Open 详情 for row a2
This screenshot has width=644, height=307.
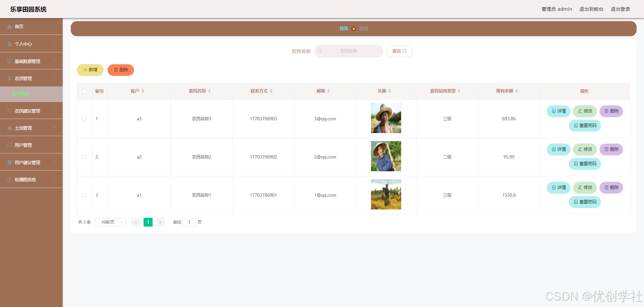[x=558, y=149]
